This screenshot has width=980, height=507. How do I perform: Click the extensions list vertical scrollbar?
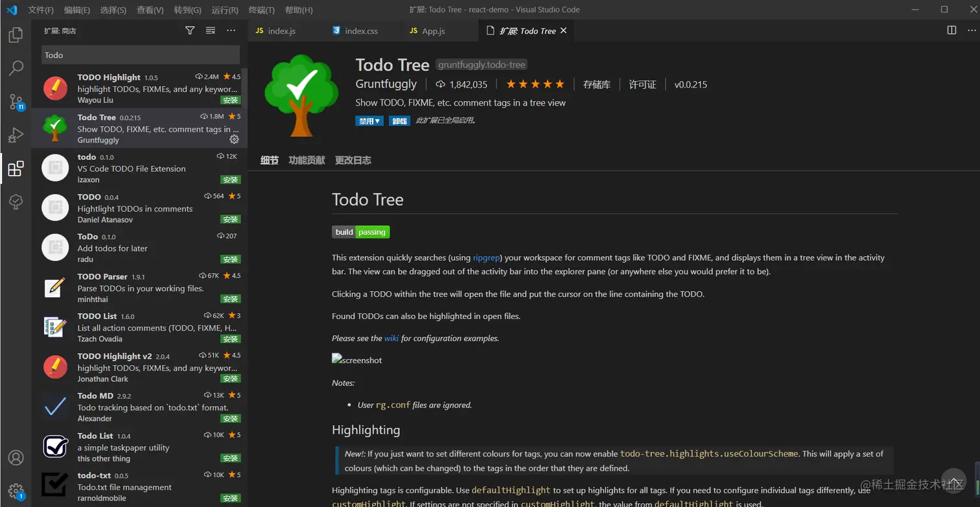(x=244, y=88)
